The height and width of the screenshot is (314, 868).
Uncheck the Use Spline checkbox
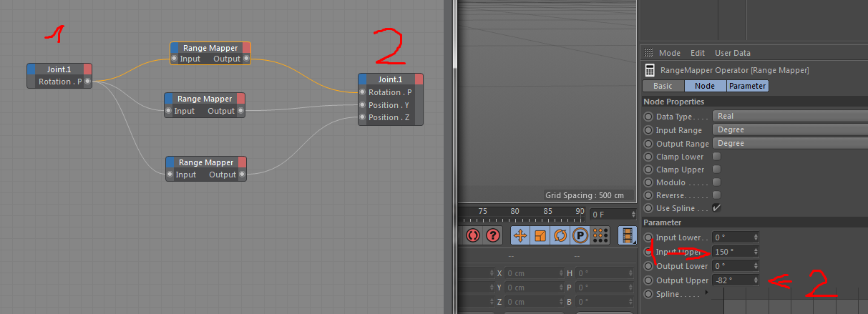[716, 208]
